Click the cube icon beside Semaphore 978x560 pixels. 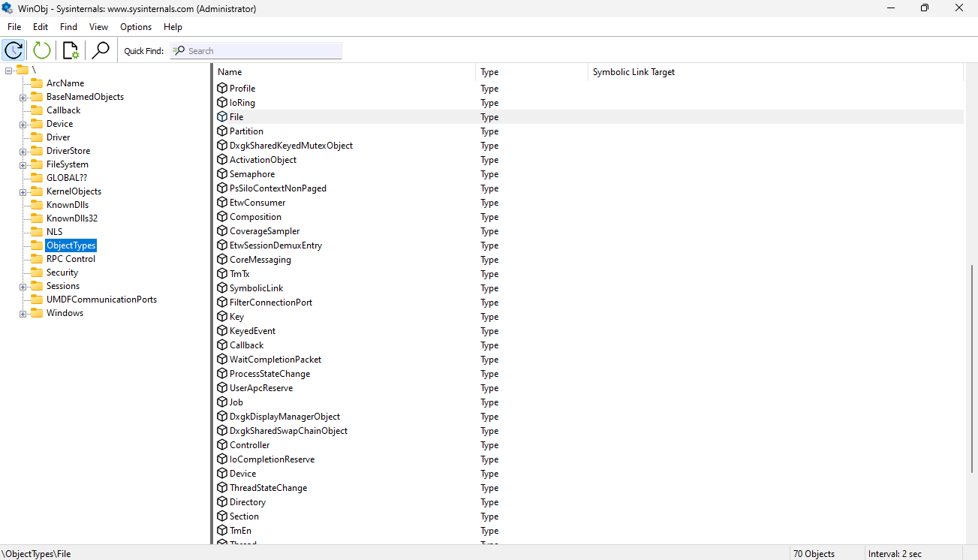tap(222, 174)
